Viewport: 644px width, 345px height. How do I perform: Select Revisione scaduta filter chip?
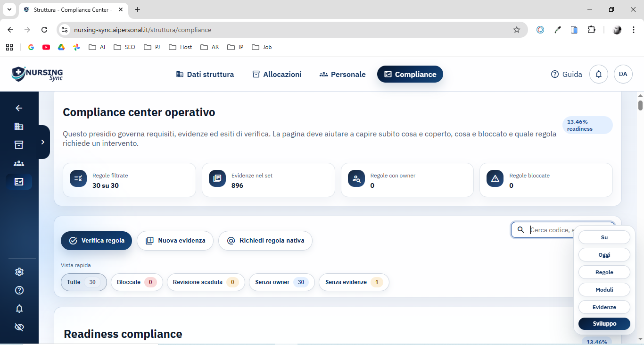click(206, 282)
